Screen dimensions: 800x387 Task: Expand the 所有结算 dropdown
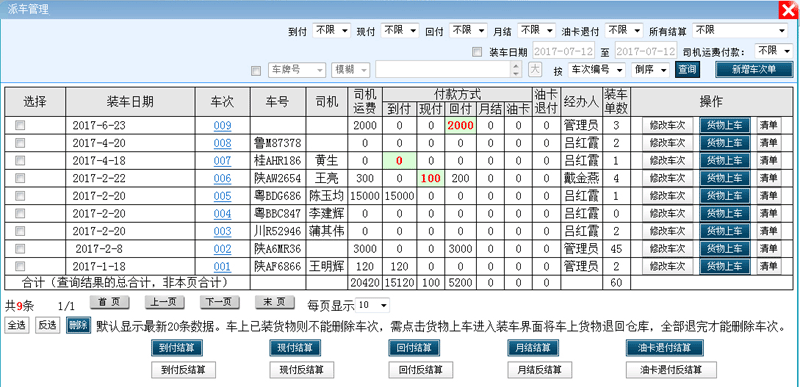(740, 31)
